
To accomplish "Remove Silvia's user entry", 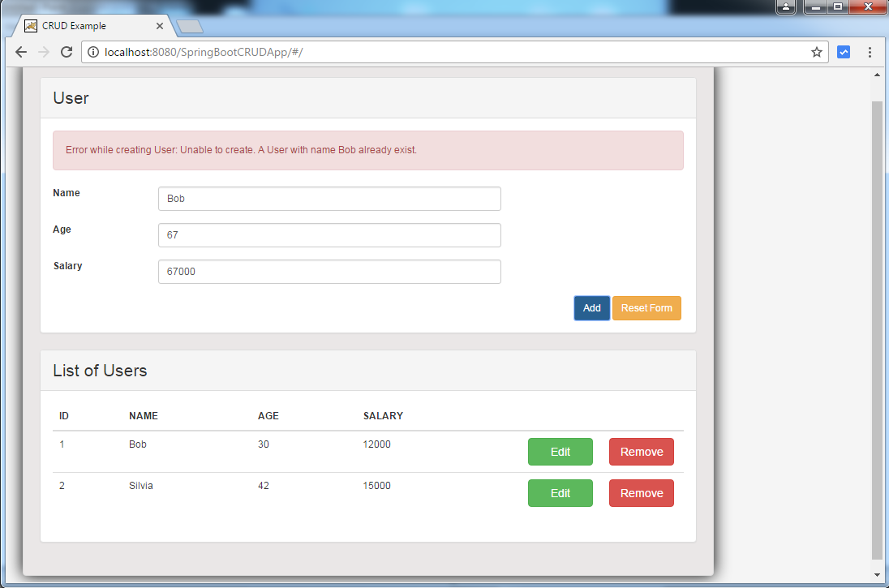I will coord(641,493).
